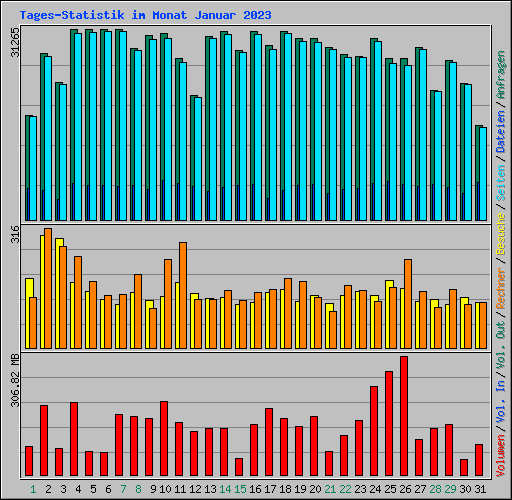Select day label 17 on the x-axis
Image resolution: width=512 pixels, height=500 pixels.
(x=270, y=489)
